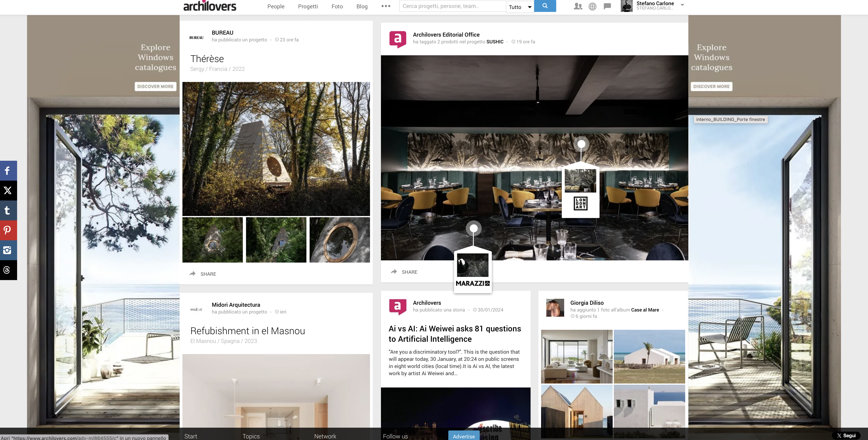Open the messages chat bubble icon

pyautogui.click(x=607, y=6)
